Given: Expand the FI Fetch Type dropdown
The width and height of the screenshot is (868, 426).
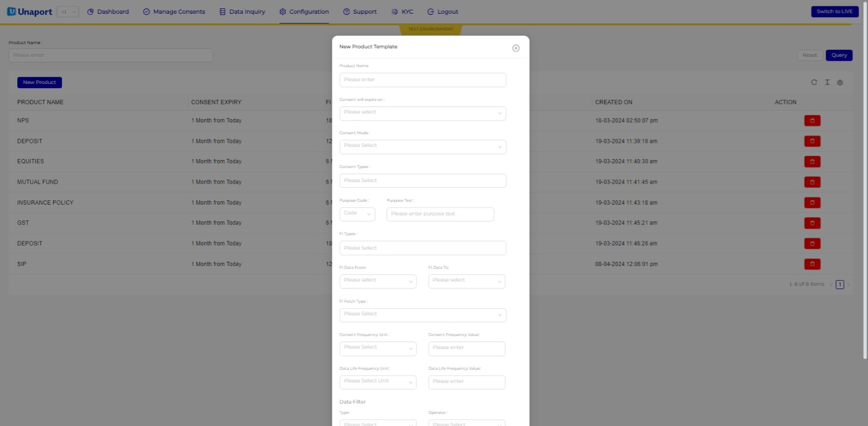Looking at the screenshot, I should (423, 315).
